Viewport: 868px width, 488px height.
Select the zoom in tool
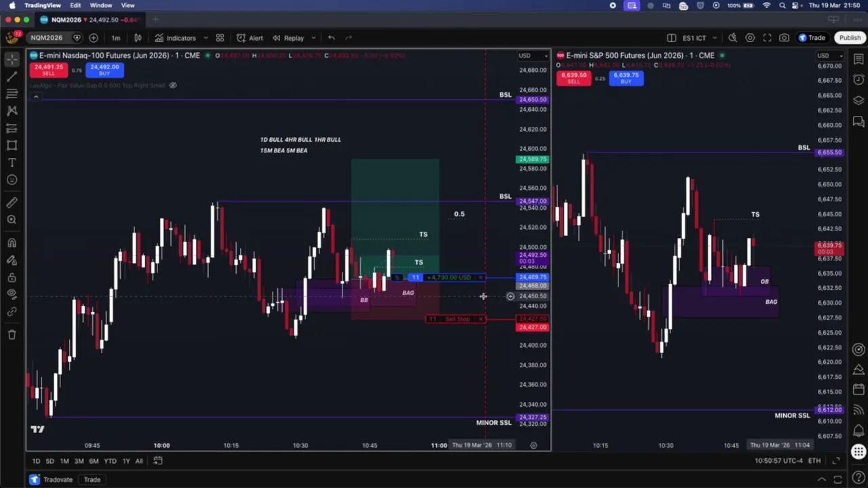coord(12,220)
